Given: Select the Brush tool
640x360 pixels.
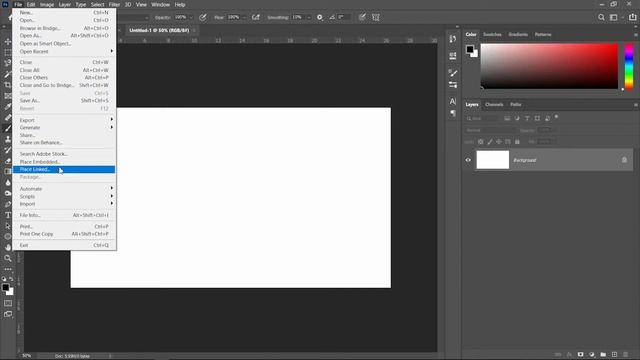Looking at the screenshot, I should click(x=8, y=128).
